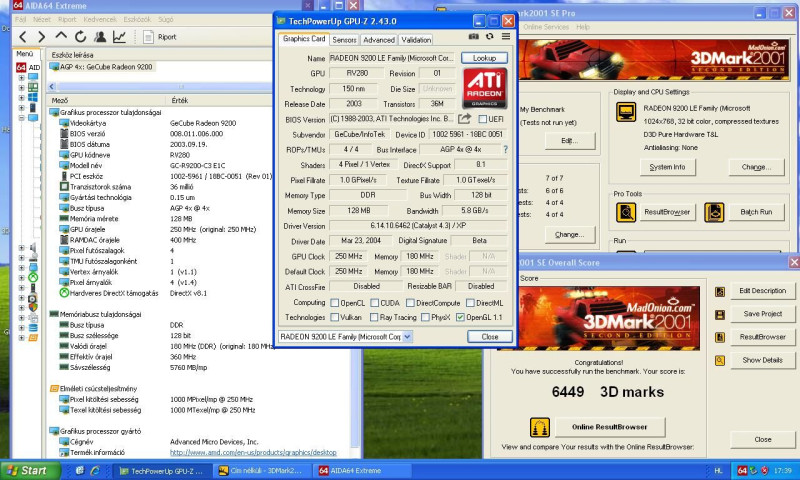Open the GPU selection dropdown in GPU-Z
Image resolution: width=800 pixels, height=480 pixels.
[407, 337]
